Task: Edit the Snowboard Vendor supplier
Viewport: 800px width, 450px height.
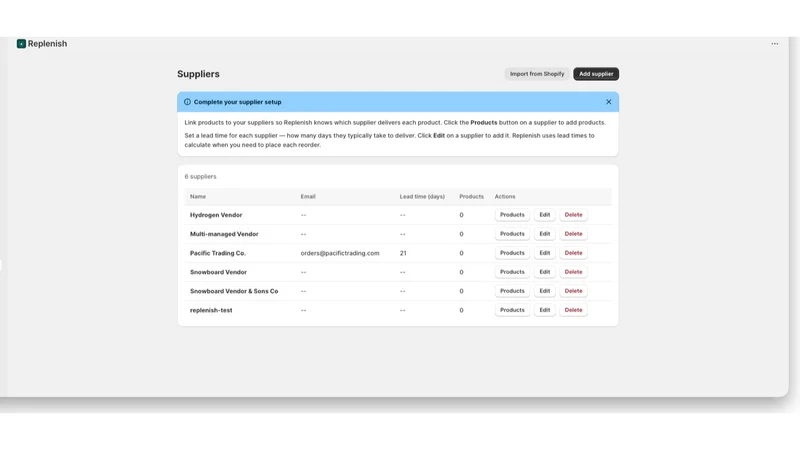Action: 544,272
